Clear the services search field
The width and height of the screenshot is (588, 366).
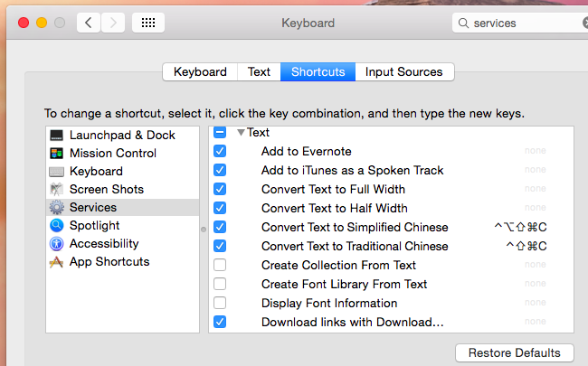tap(585, 23)
